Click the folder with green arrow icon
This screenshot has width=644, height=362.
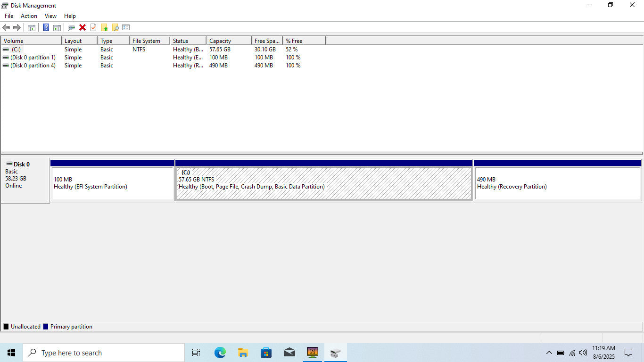pyautogui.click(x=104, y=27)
